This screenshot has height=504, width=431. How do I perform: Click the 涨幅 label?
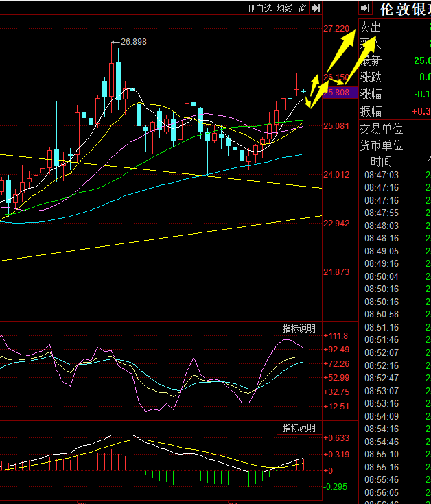[x=371, y=94]
